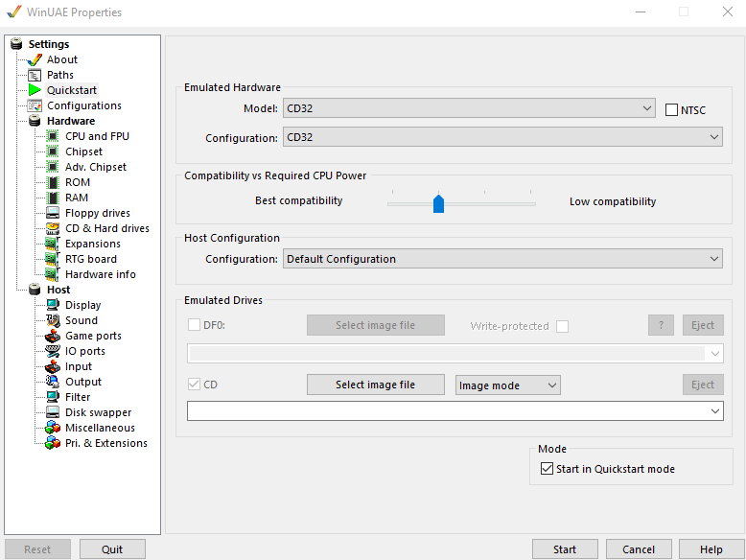Click the Hardware info icon
Image resolution: width=746 pixels, height=560 pixels.
tap(53, 274)
